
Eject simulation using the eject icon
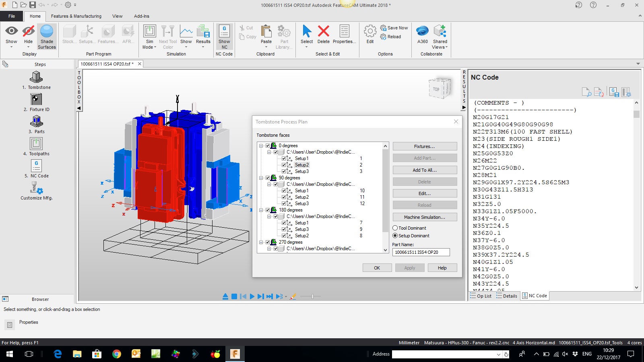[225, 296]
